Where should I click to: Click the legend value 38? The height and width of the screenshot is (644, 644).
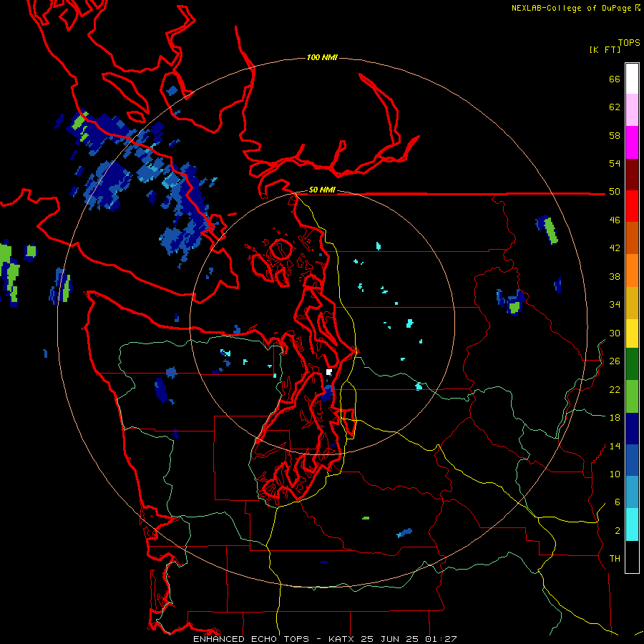click(615, 276)
